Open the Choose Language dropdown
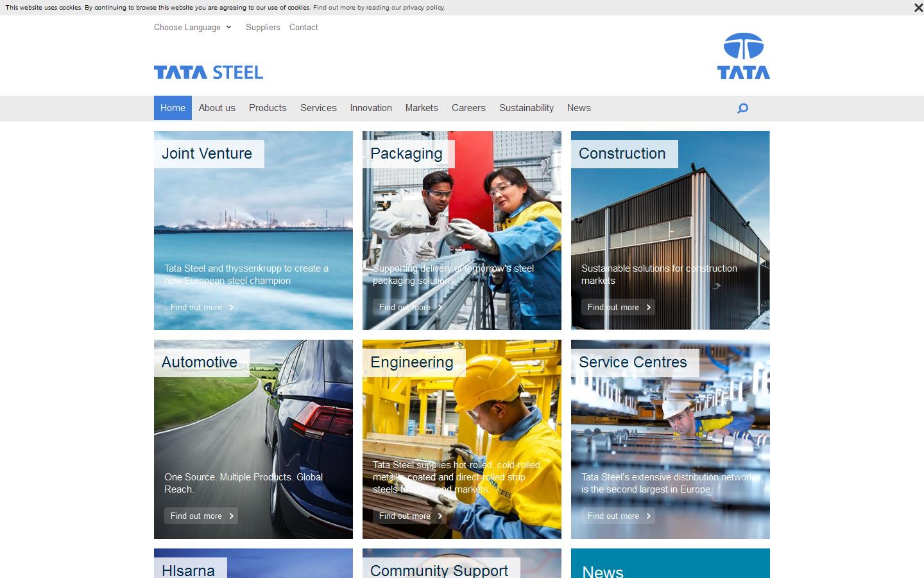924x578 pixels. (187, 27)
